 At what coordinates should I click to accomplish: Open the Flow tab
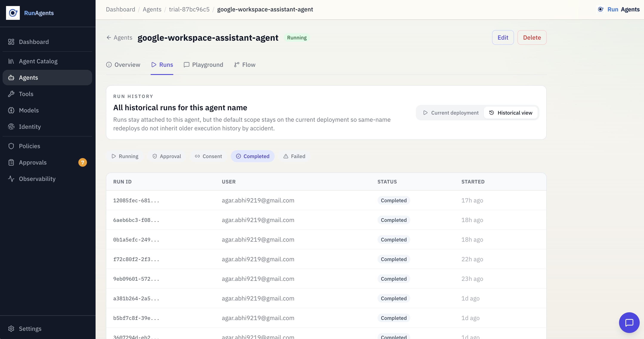pos(244,65)
